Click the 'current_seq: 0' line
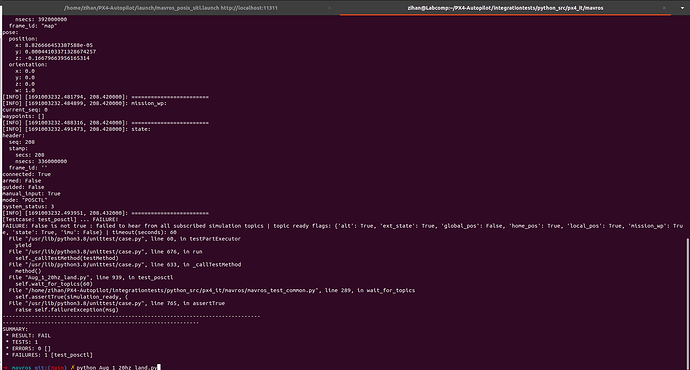 click(x=25, y=110)
